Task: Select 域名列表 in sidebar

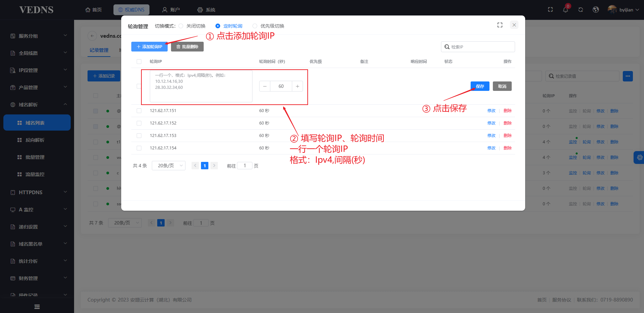Action: [37, 123]
